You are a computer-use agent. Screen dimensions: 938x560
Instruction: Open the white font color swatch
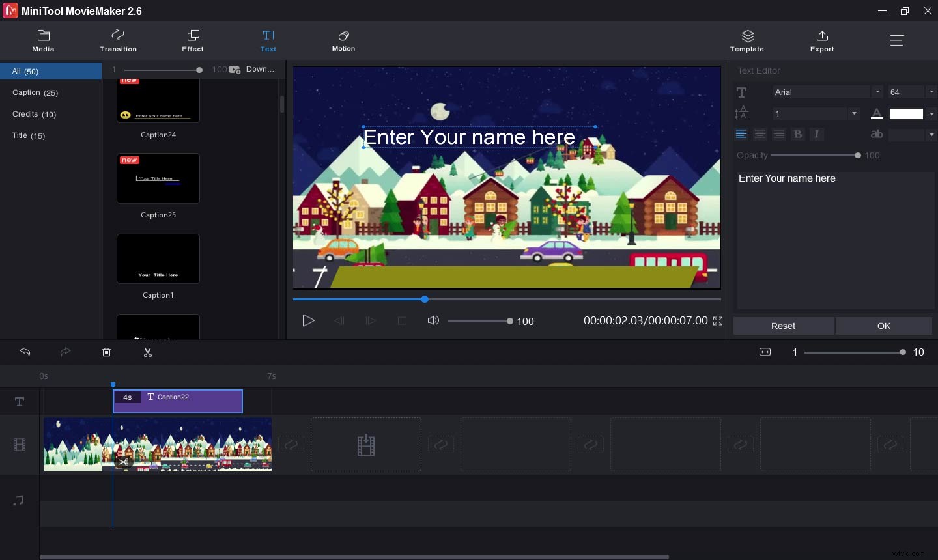(x=907, y=113)
